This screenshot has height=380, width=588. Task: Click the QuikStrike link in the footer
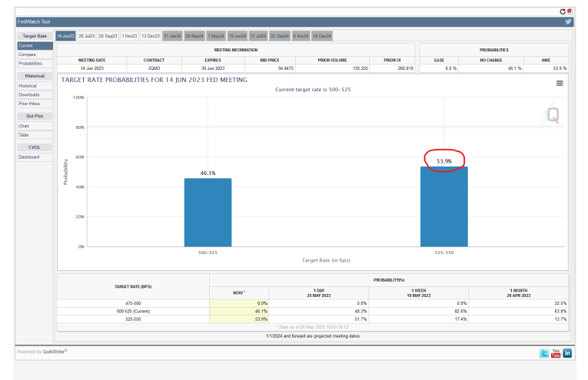click(x=54, y=351)
